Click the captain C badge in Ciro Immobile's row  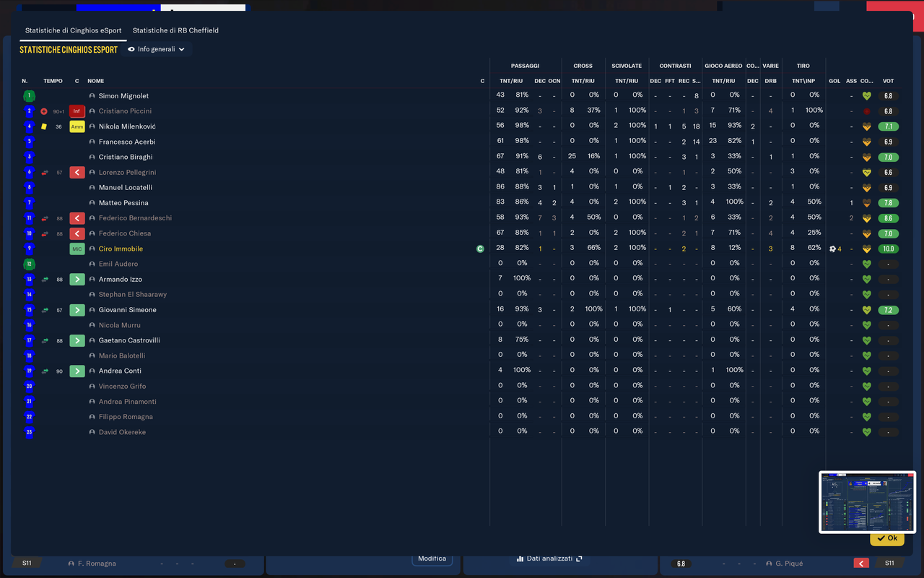[480, 249]
